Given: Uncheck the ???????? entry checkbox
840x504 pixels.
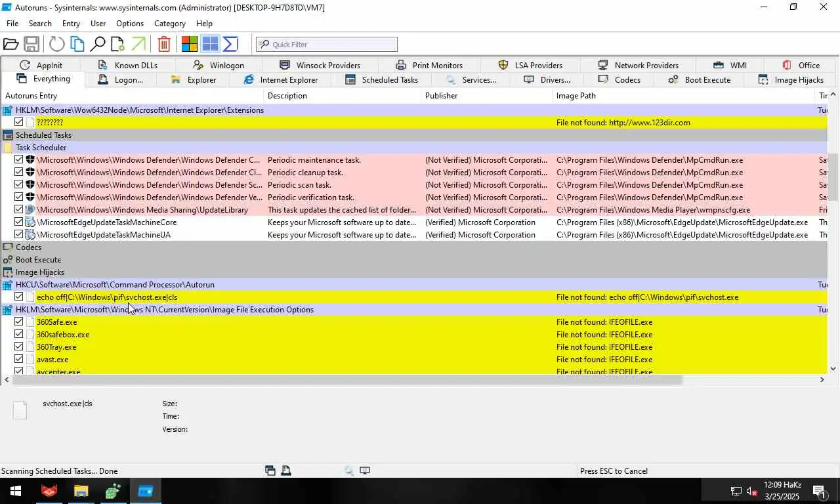Looking at the screenshot, I should click(x=18, y=122).
